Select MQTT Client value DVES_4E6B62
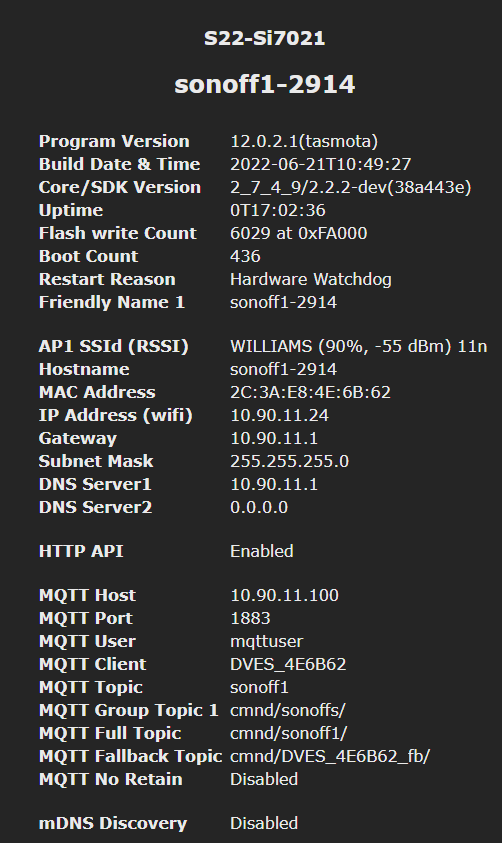This screenshot has height=843, width=502. tap(289, 665)
